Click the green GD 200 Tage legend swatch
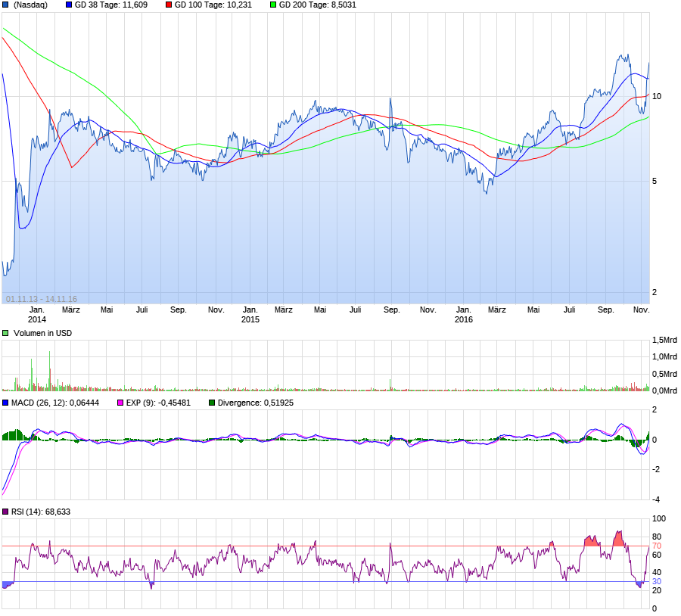The width and height of the screenshot is (681, 616). click(x=273, y=5)
